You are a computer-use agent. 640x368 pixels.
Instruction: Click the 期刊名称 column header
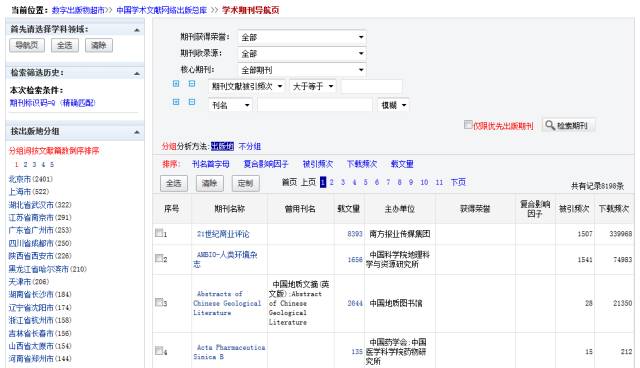(229, 209)
